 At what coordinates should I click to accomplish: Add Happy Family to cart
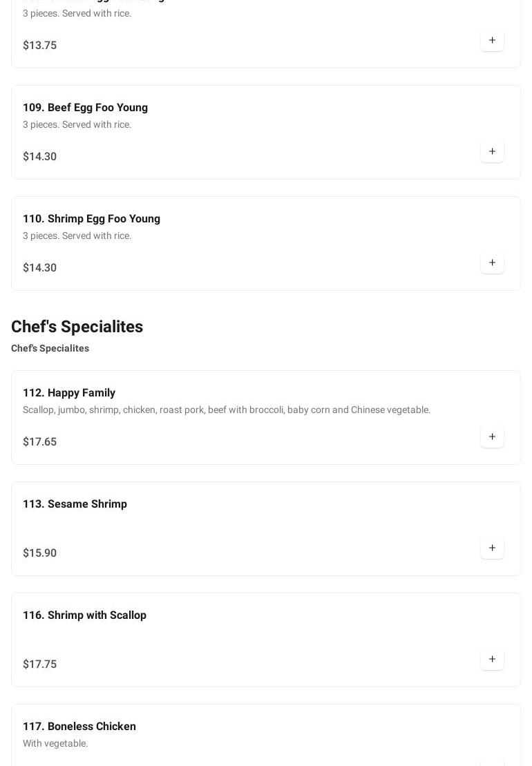click(x=492, y=437)
